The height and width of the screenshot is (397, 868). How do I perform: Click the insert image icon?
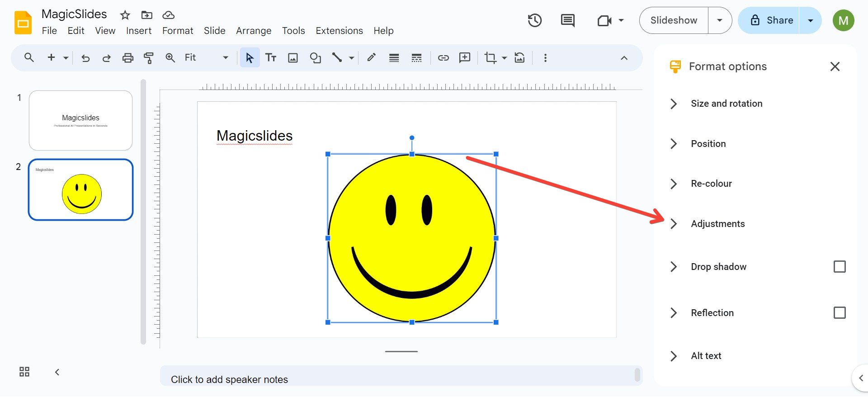[293, 58]
